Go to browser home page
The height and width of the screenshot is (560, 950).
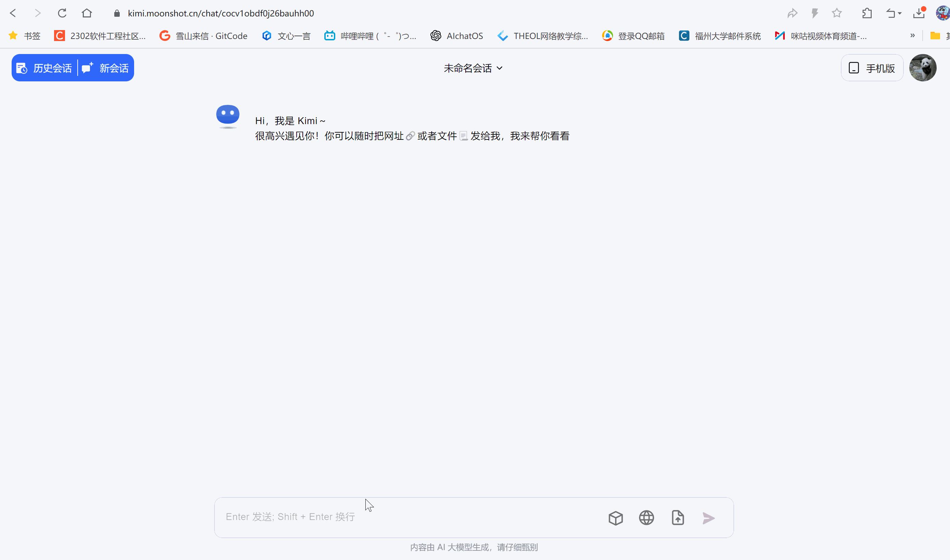pyautogui.click(x=87, y=13)
